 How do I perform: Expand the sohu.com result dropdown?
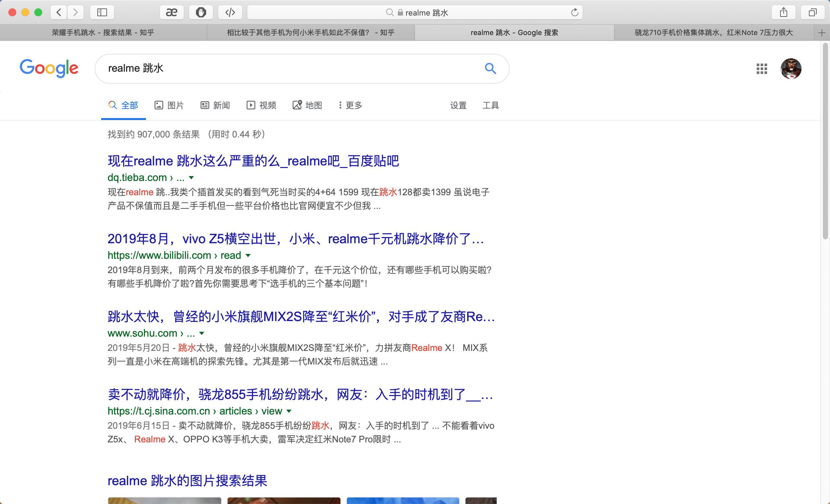pyautogui.click(x=202, y=333)
